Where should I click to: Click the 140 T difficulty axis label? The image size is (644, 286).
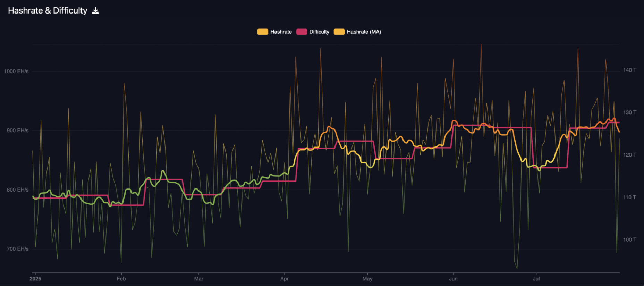click(629, 70)
